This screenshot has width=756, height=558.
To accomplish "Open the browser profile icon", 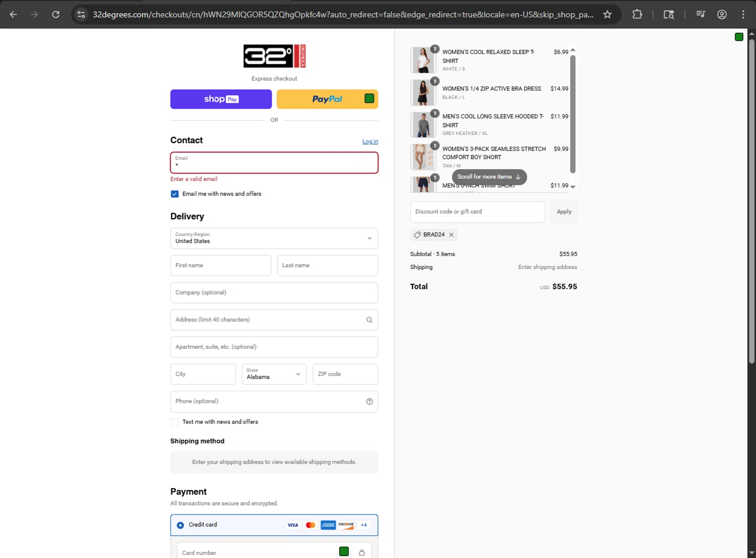I will click(x=722, y=15).
